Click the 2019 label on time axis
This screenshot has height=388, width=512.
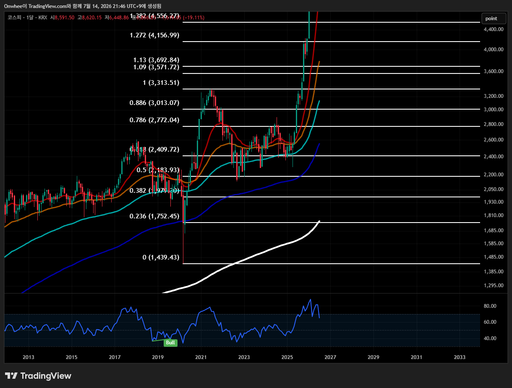click(x=158, y=357)
